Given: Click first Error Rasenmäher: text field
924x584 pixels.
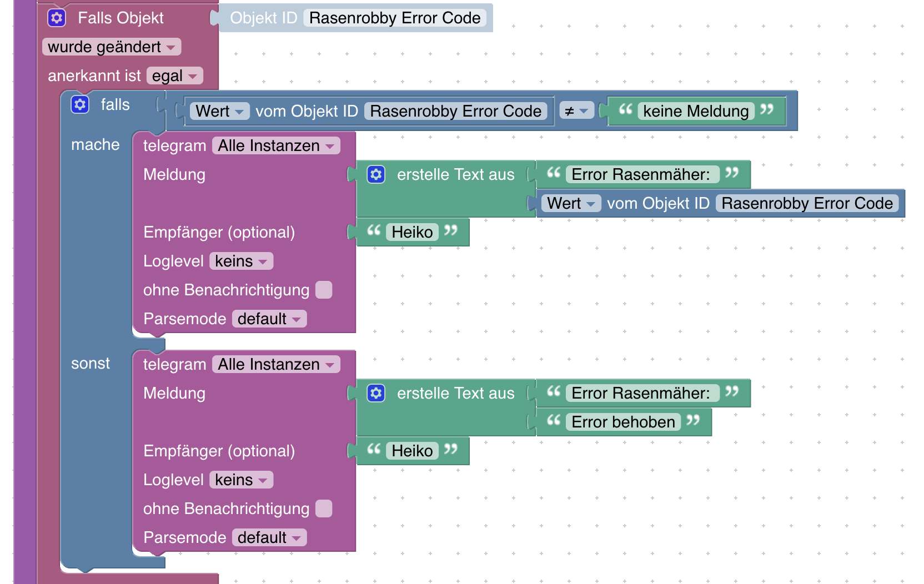Looking at the screenshot, I should (640, 174).
